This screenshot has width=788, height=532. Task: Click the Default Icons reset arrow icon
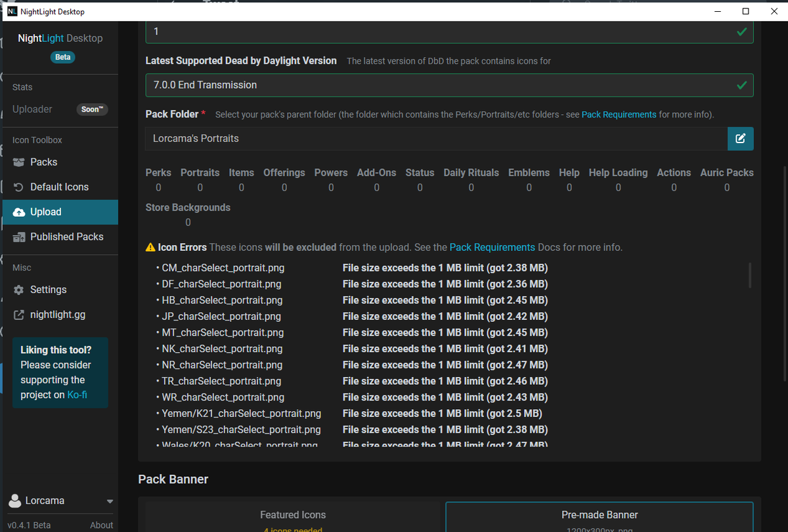click(18, 187)
